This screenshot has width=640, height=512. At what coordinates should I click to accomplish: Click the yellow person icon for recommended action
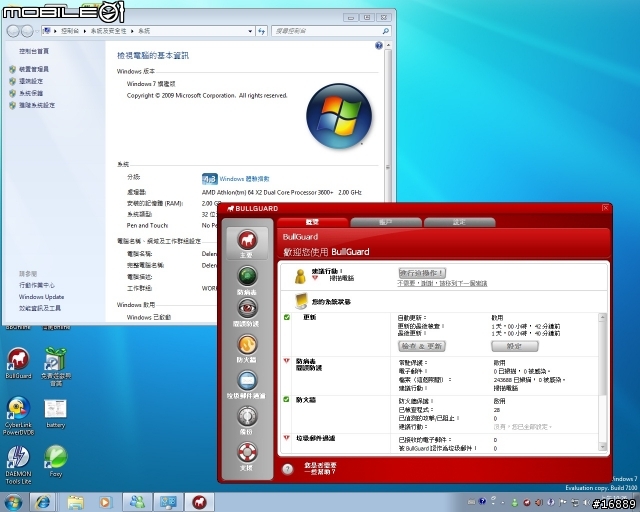[300, 276]
